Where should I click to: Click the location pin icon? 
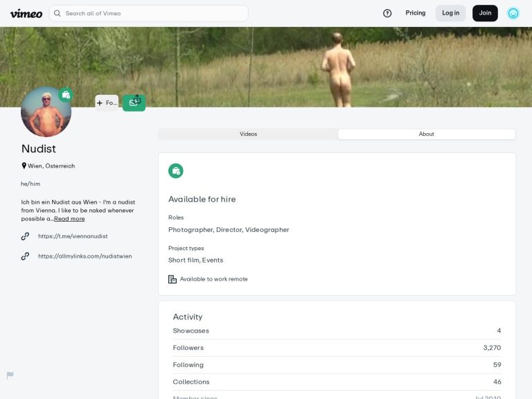coord(24,166)
